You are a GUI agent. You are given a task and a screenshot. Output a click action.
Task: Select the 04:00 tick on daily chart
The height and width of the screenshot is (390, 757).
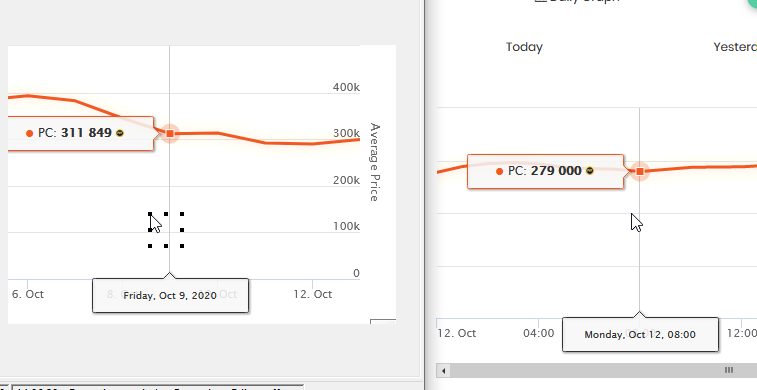tap(538, 333)
